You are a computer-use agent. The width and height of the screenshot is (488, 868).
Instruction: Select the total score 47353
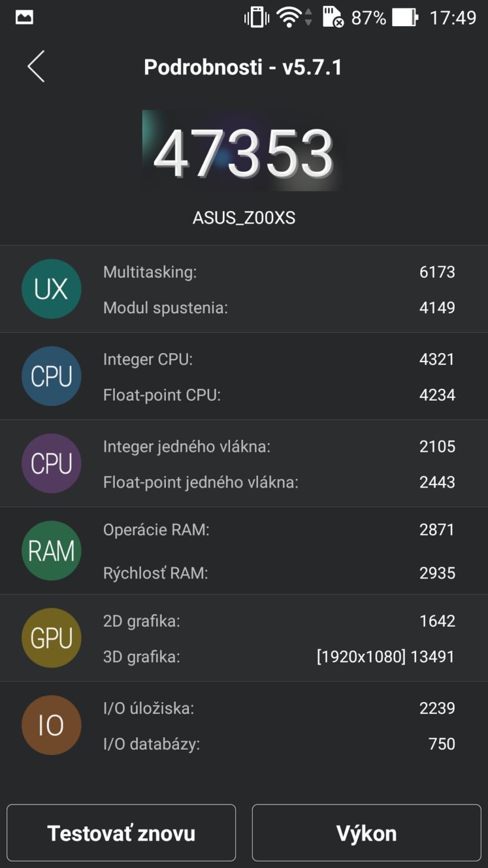pyautogui.click(x=244, y=154)
